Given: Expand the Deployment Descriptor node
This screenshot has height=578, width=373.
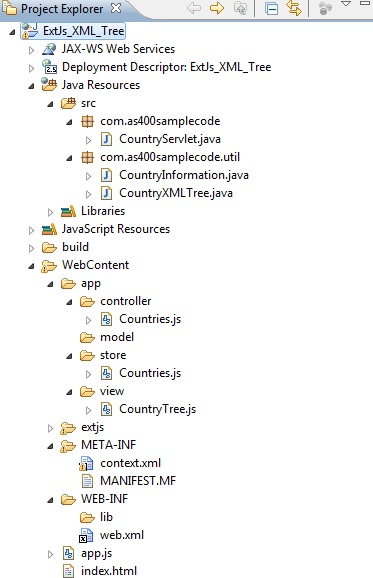Looking at the screenshot, I should 32,68.
